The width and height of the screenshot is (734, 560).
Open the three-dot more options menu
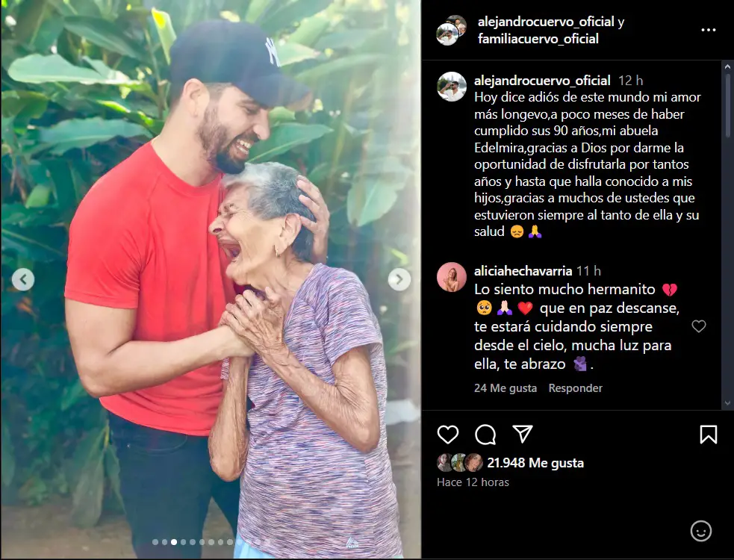click(709, 30)
